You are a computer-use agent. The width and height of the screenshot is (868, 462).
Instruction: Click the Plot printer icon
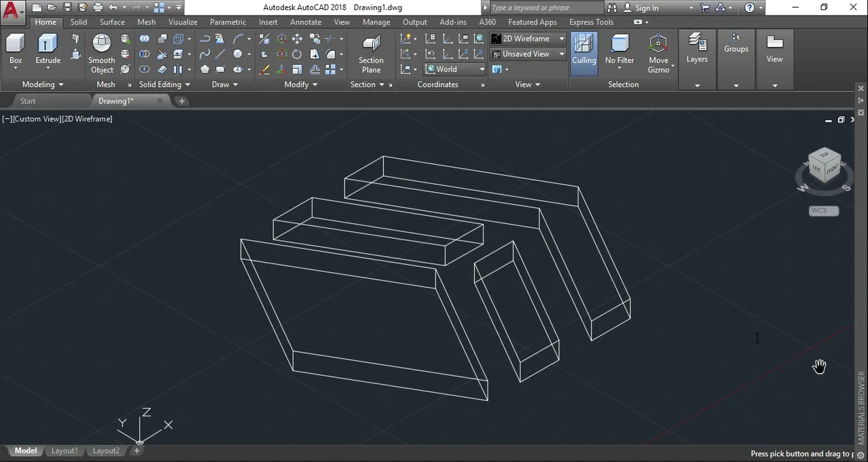98,7
